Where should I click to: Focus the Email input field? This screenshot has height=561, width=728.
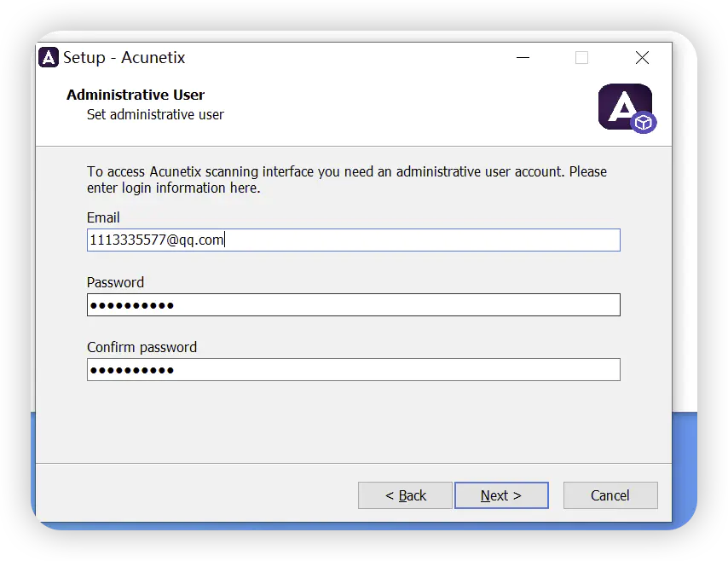353,240
